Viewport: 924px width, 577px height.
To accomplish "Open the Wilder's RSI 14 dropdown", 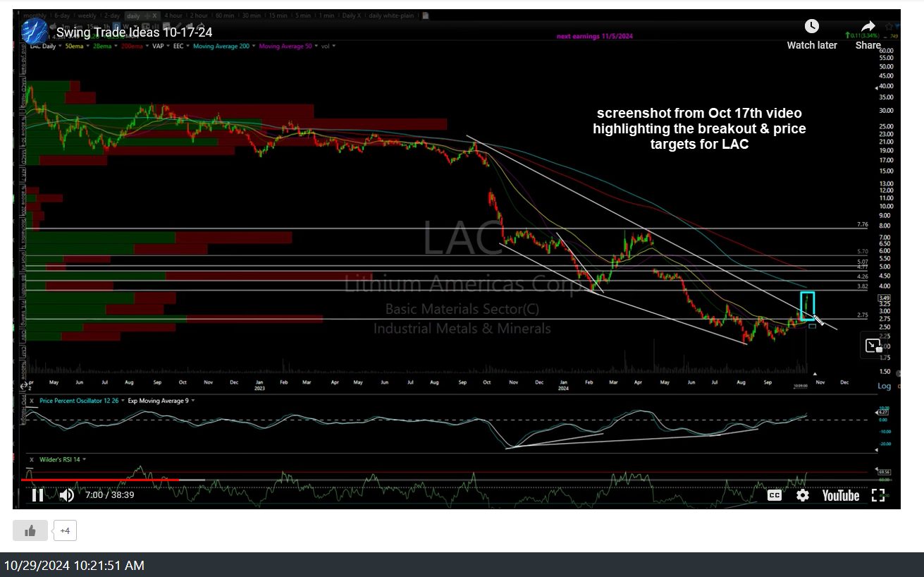I will (x=60, y=459).
